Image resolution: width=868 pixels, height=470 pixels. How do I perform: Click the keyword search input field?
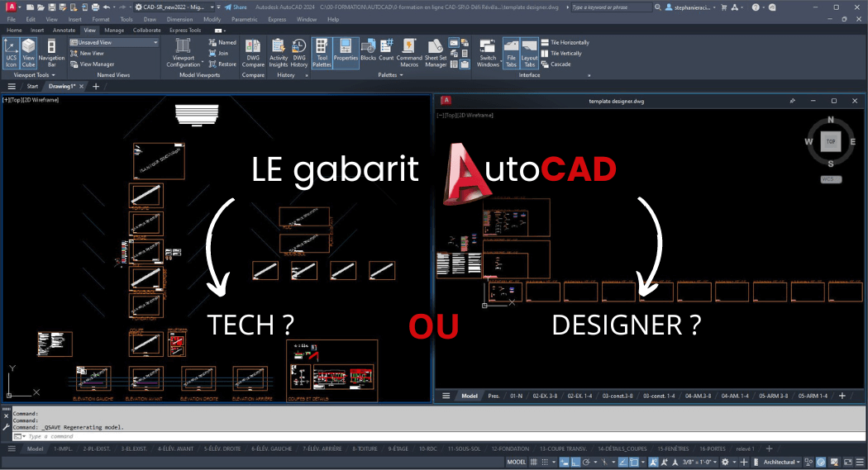click(x=611, y=7)
